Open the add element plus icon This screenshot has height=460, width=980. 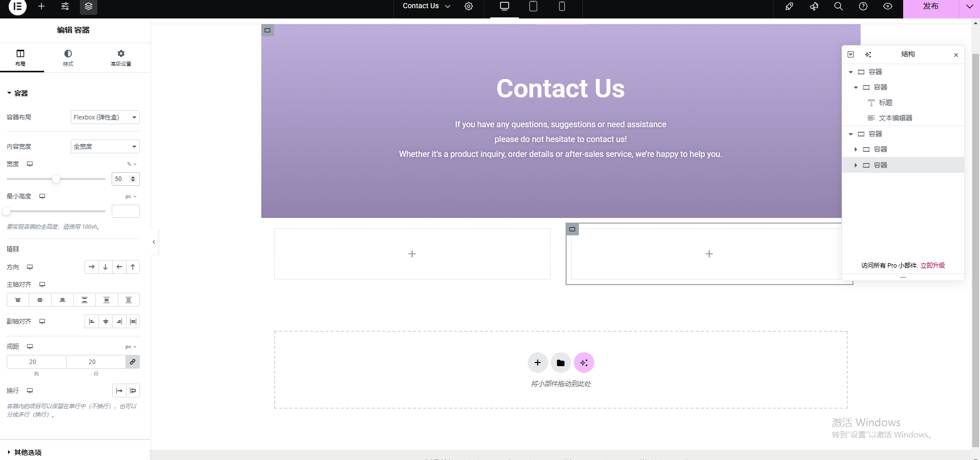point(41,7)
